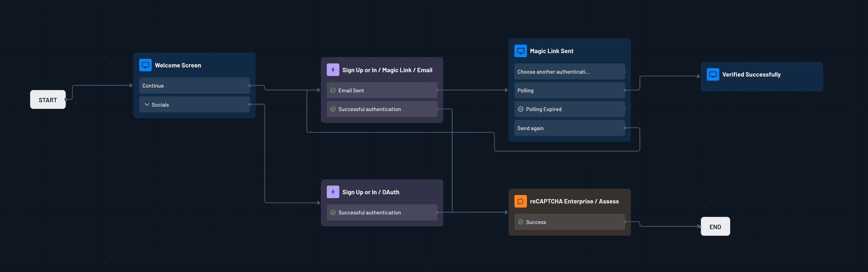Click the reCAPTCHA Enterprise puzzle icon
This screenshot has width=868, height=272.
[520, 201]
